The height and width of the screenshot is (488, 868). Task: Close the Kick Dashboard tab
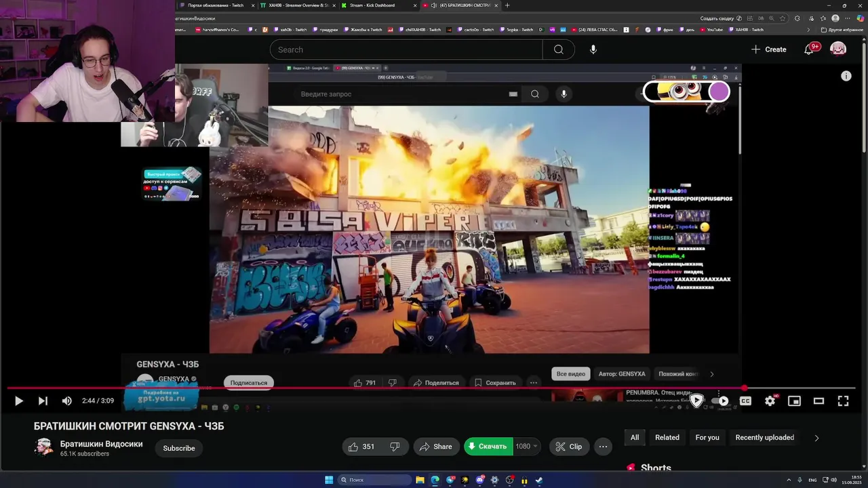click(x=415, y=5)
